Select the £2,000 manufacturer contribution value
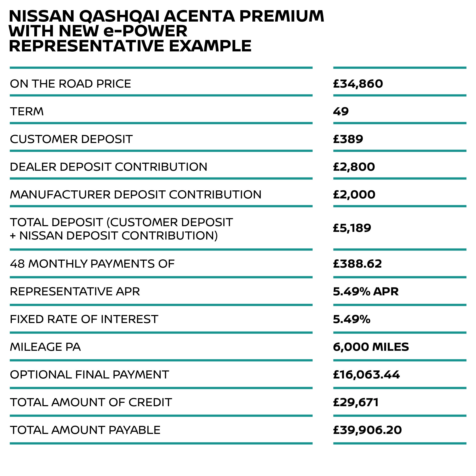The image size is (476, 476). [x=354, y=195]
